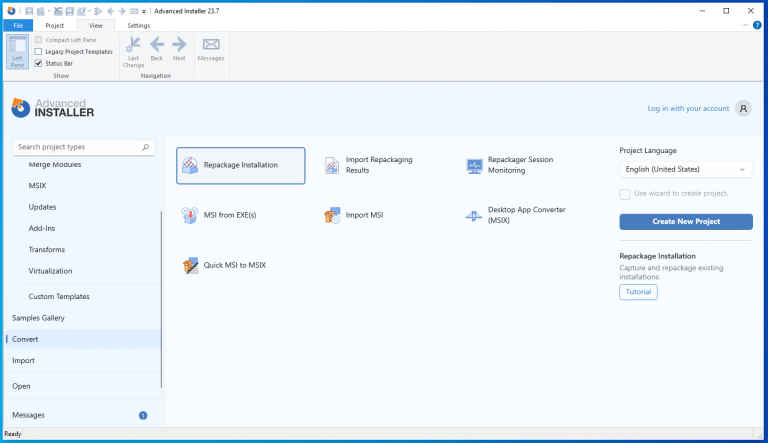Select Transforms in the left pane

click(x=47, y=250)
